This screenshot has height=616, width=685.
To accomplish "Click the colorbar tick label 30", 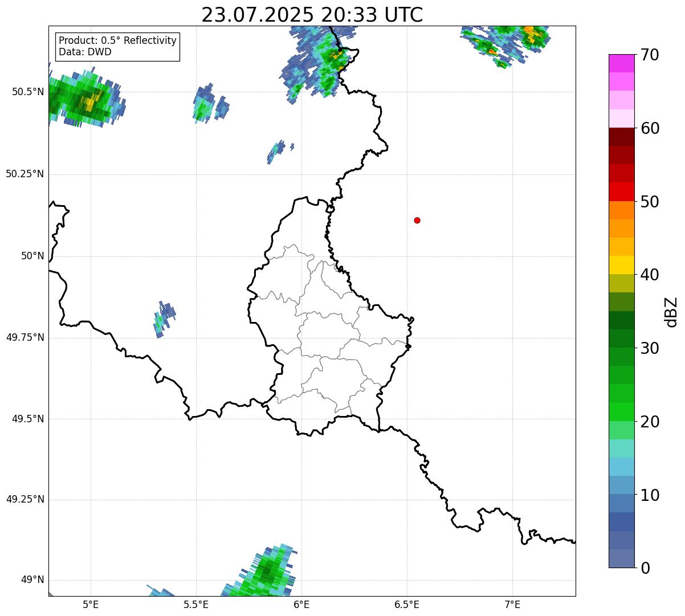I will click(649, 348).
